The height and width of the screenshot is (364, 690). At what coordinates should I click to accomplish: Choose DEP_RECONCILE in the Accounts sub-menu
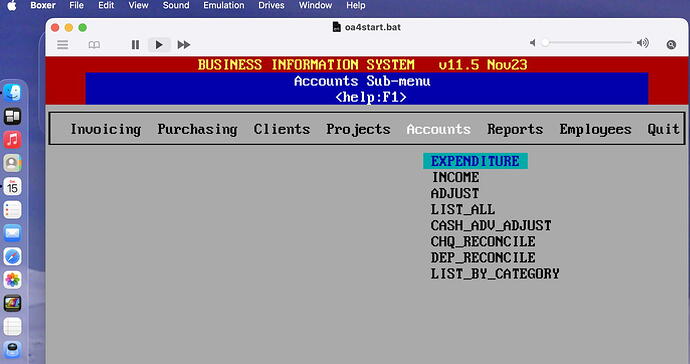[x=483, y=257]
